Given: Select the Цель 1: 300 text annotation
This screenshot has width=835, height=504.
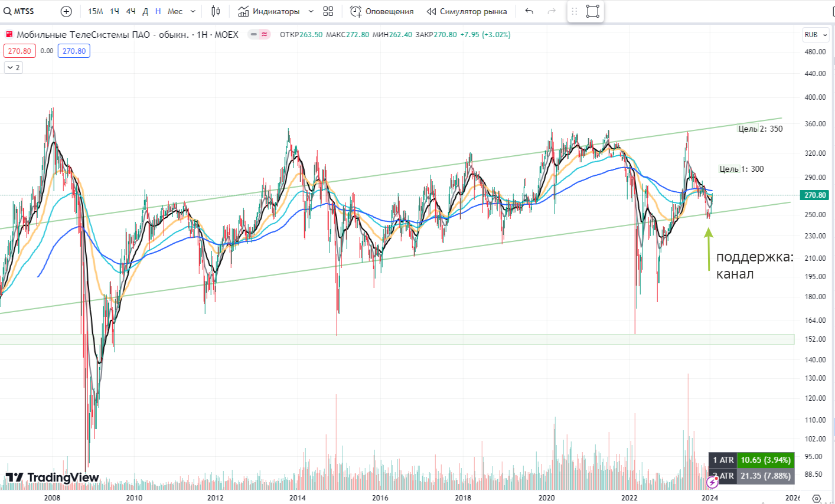Looking at the screenshot, I should [742, 169].
